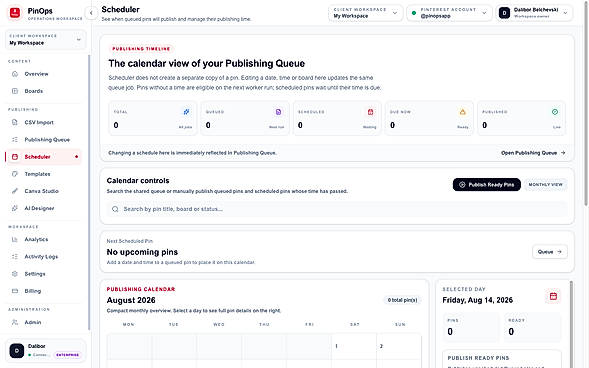Open the Dalibor Belchevski user menu
This screenshot has width=589, height=368.
pyautogui.click(x=534, y=13)
